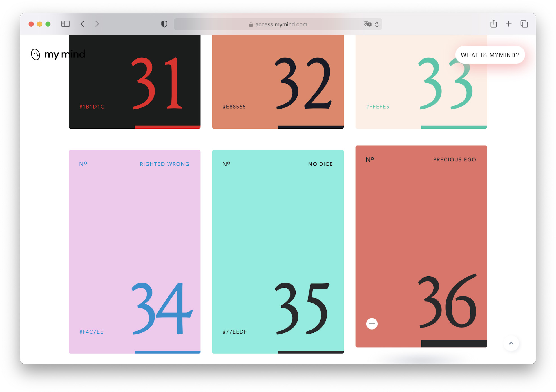Click the plus icon on card 36
Image resolution: width=556 pixels, height=392 pixels.
[x=372, y=324]
